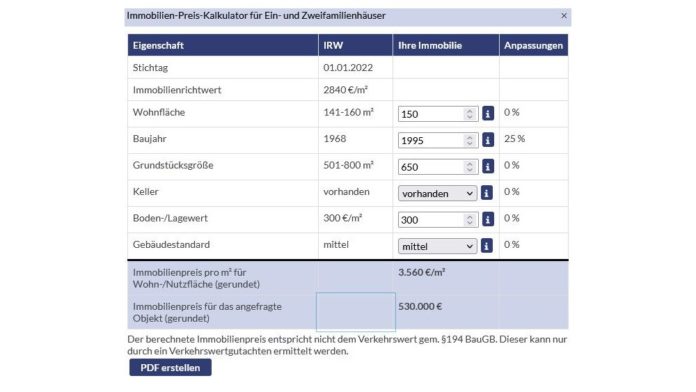Adjust Grundstücksgröße using the stepper arrows
Screen dimensions: 696x392
coord(469,167)
